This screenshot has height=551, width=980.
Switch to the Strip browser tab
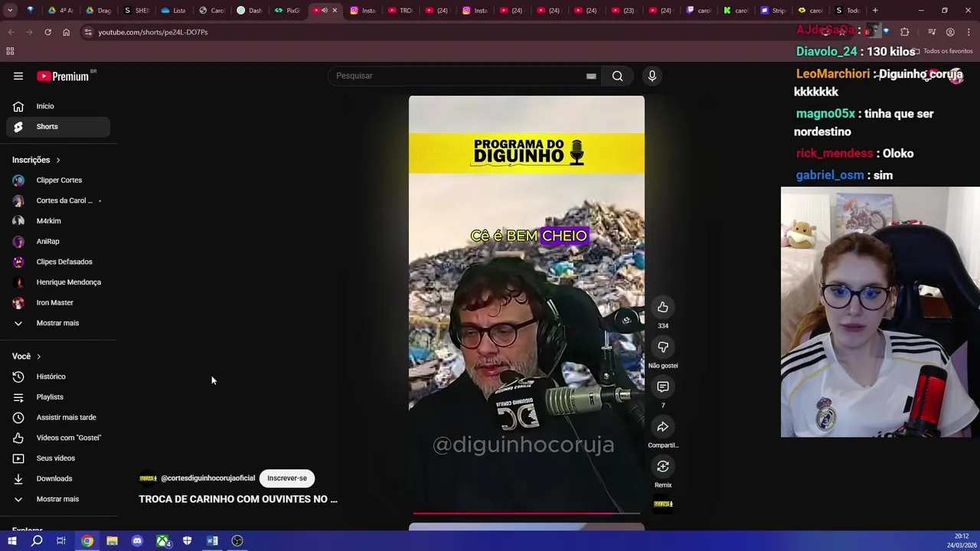(773, 11)
